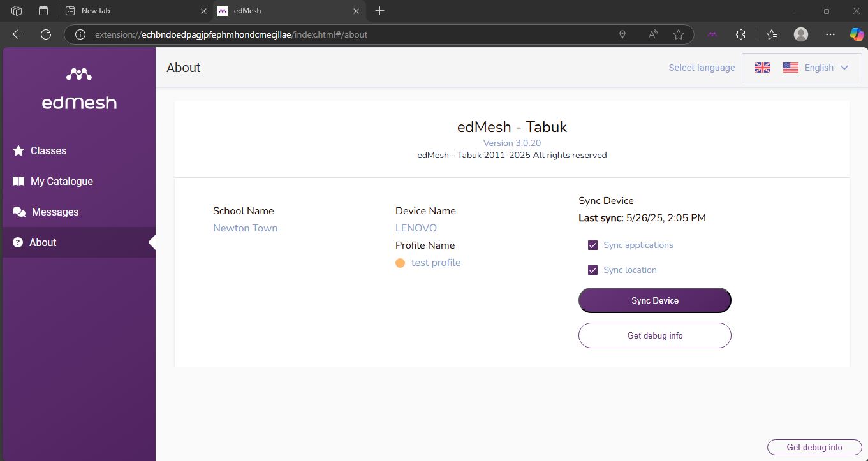Refresh the page with reload icon
This screenshot has width=868, height=461.
[x=46, y=34]
